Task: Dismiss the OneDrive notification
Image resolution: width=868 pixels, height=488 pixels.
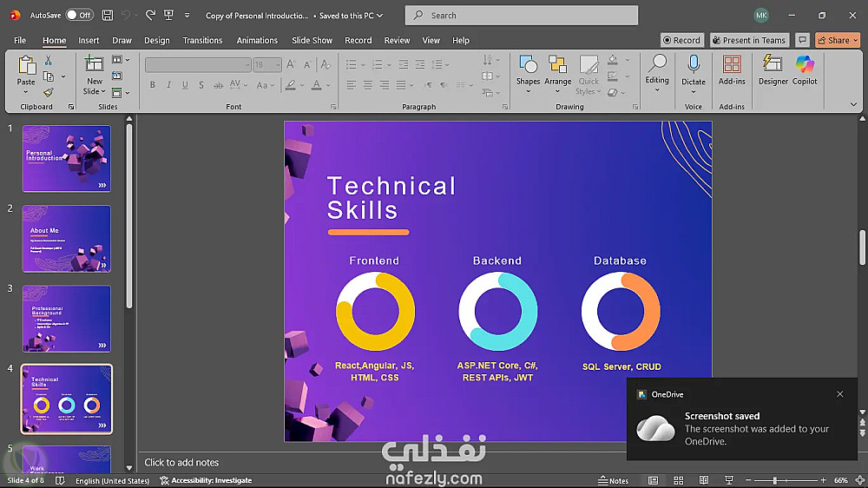Action: click(x=839, y=394)
